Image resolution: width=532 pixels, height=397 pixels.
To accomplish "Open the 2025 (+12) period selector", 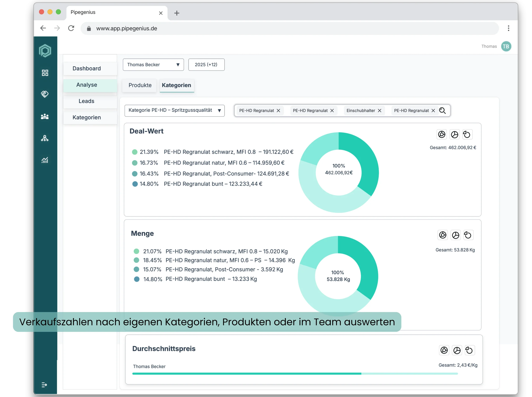I will tap(206, 65).
